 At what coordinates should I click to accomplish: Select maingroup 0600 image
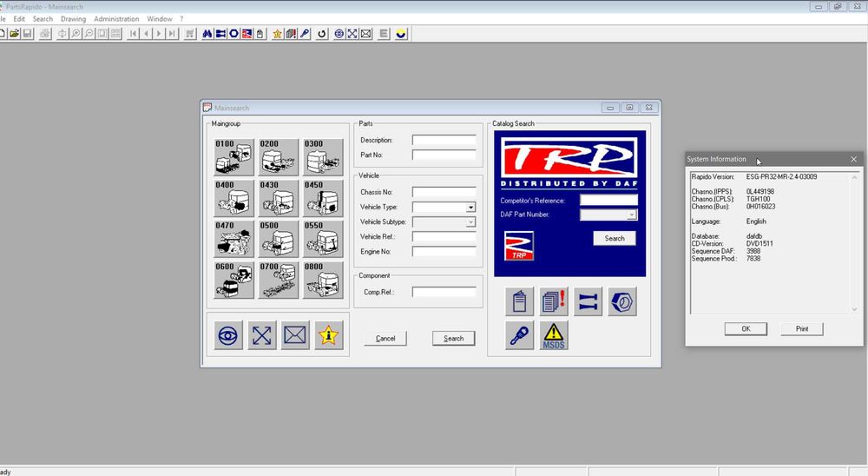[x=233, y=280]
